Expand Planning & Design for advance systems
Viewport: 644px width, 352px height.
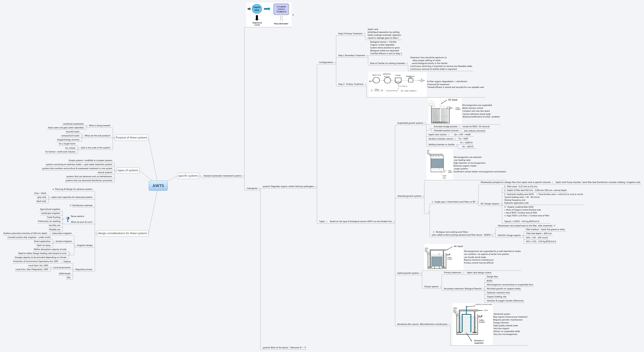pos(53,189)
